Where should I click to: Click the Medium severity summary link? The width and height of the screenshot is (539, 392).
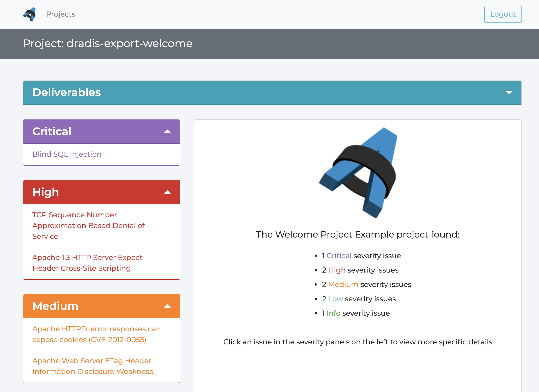(343, 284)
